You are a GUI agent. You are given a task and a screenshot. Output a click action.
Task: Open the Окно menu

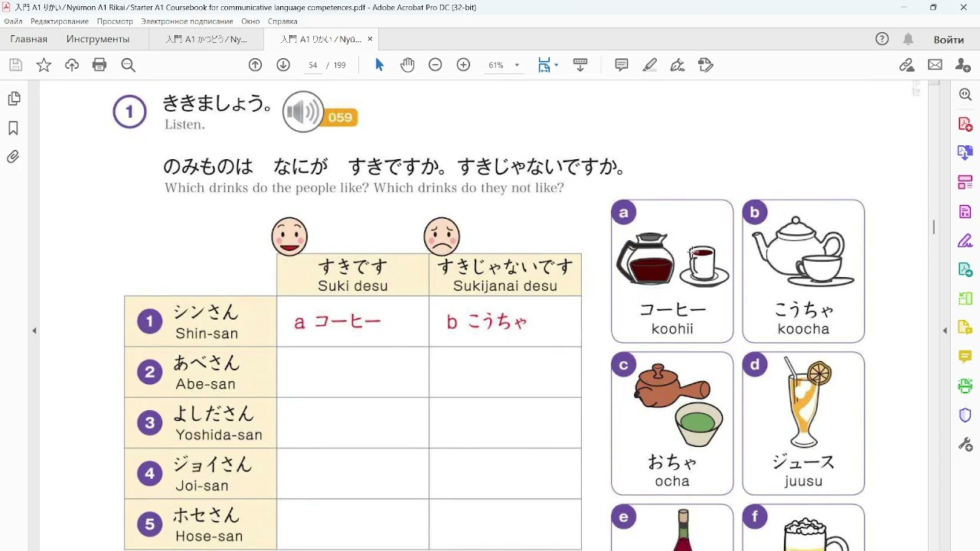250,21
